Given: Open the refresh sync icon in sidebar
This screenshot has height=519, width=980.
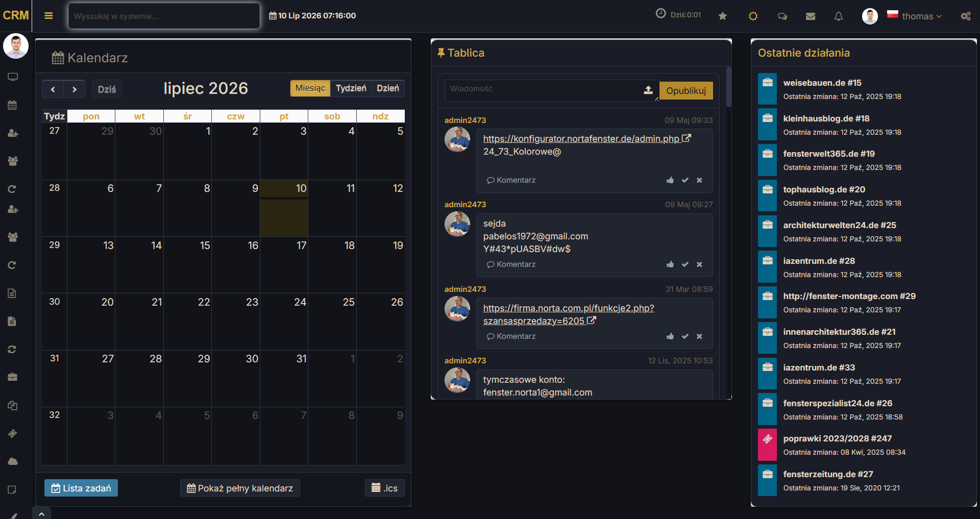Looking at the screenshot, I should 13,349.
